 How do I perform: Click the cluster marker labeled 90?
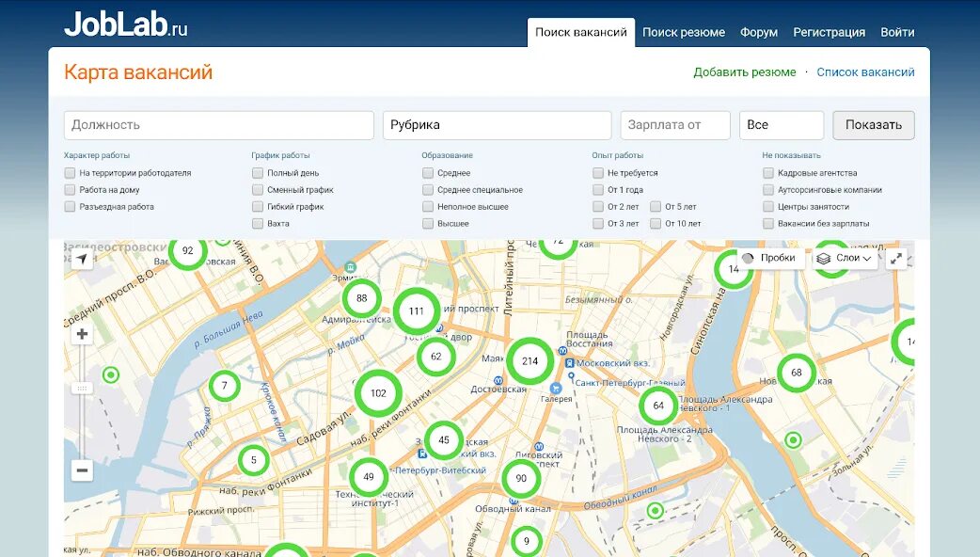[x=521, y=478]
